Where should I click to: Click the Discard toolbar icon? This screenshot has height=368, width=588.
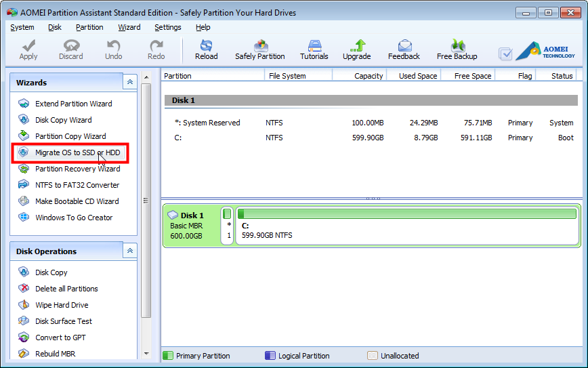(x=71, y=45)
